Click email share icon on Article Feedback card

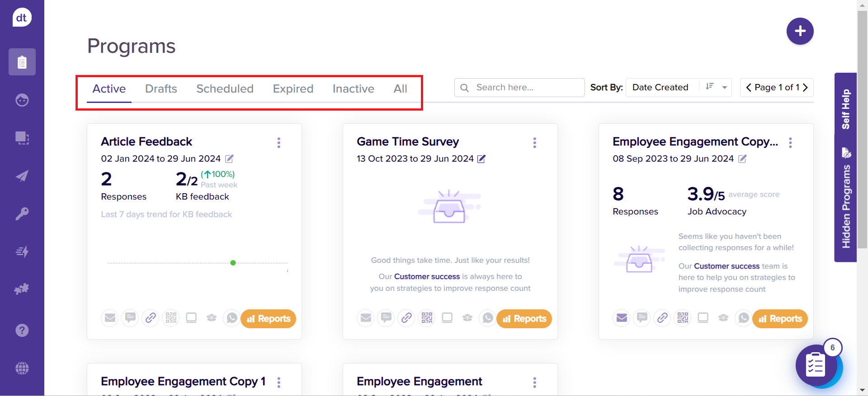point(110,318)
